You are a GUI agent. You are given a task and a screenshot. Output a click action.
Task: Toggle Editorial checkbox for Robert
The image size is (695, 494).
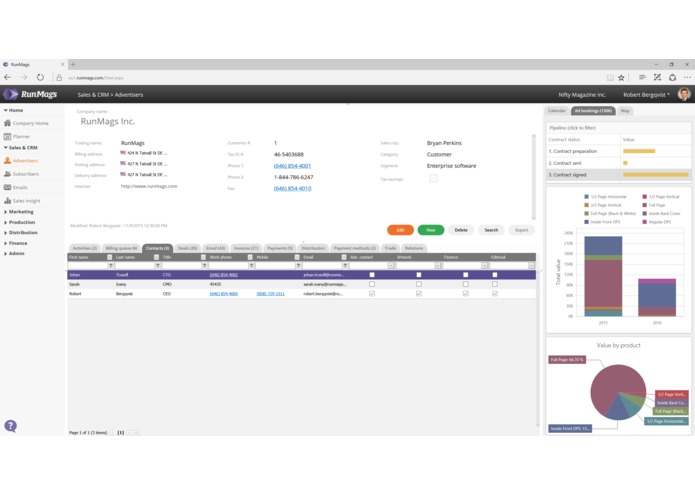495,293
